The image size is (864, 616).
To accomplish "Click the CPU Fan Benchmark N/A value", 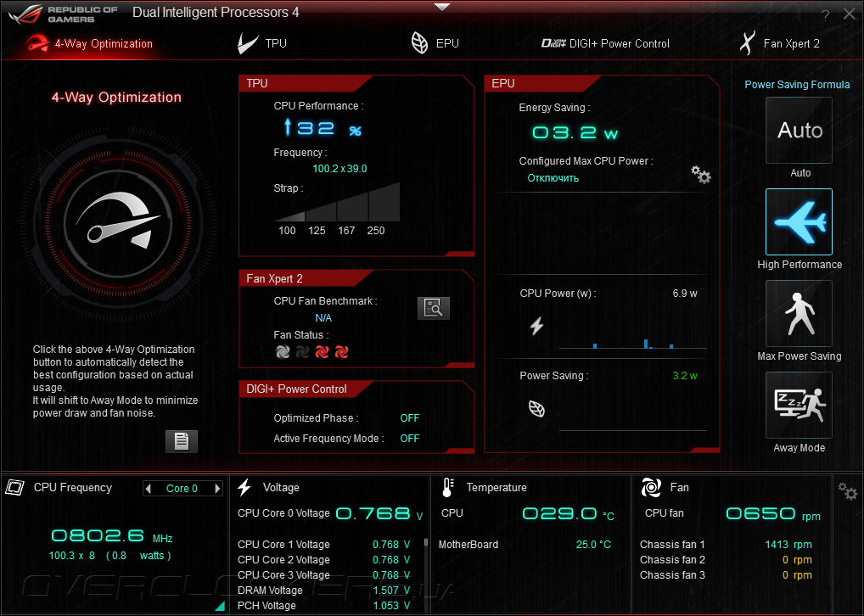I will point(323,318).
